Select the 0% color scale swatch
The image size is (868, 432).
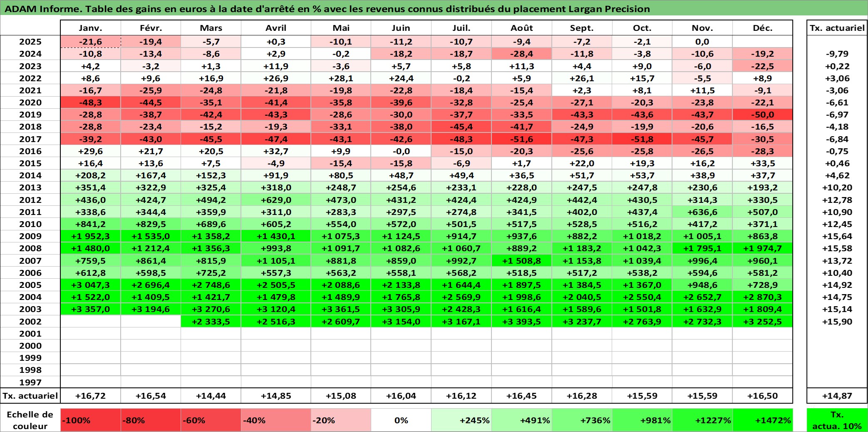401,420
